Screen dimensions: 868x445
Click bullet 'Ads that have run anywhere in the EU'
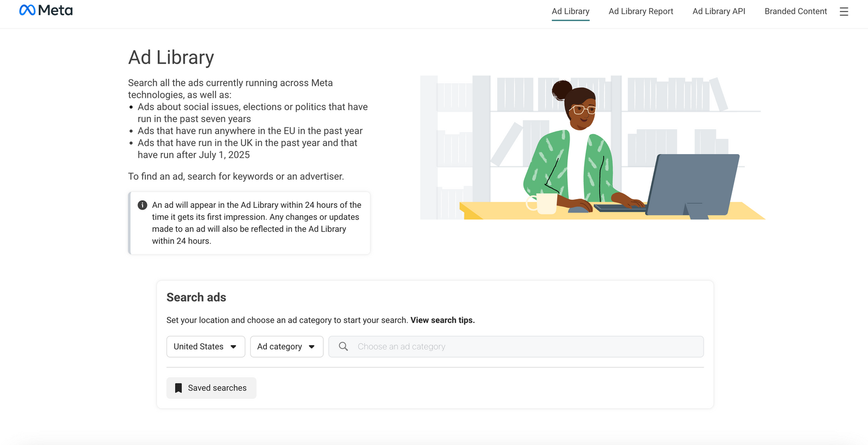click(x=250, y=131)
